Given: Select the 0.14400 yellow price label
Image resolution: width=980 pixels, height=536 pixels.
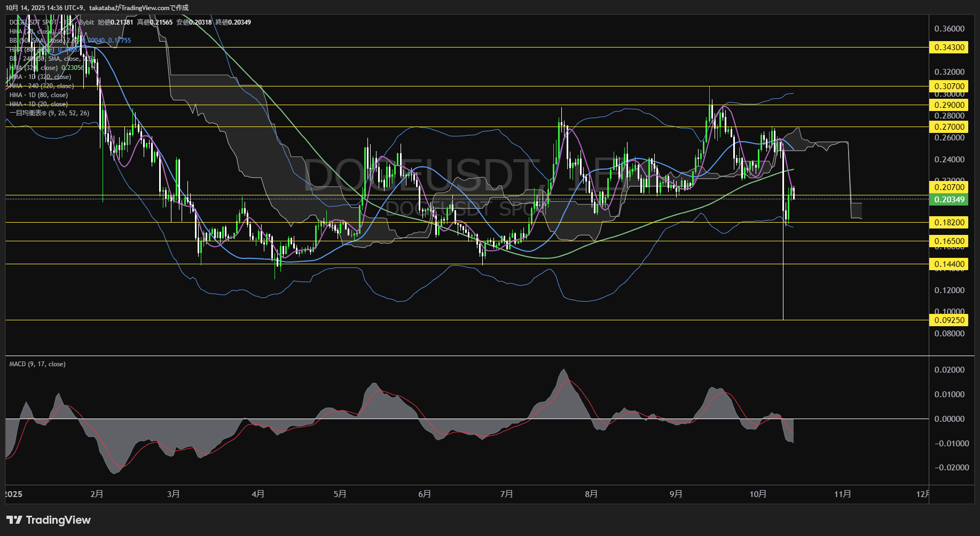Looking at the screenshot, I should click(949, 264).
